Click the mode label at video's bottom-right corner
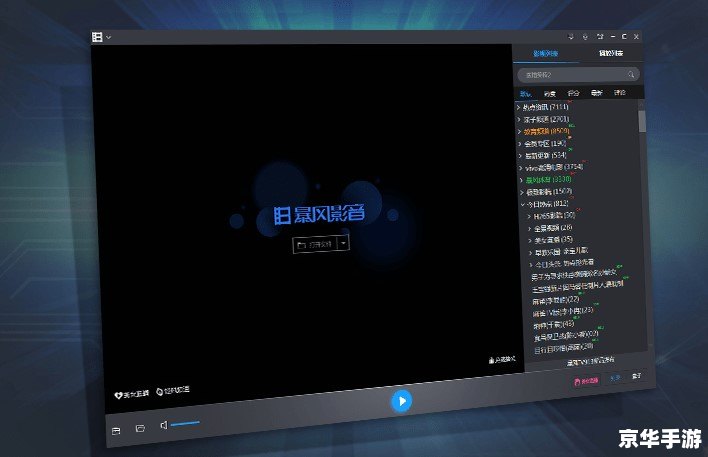This screenshot has width=708, height=457. click(502, 360)
